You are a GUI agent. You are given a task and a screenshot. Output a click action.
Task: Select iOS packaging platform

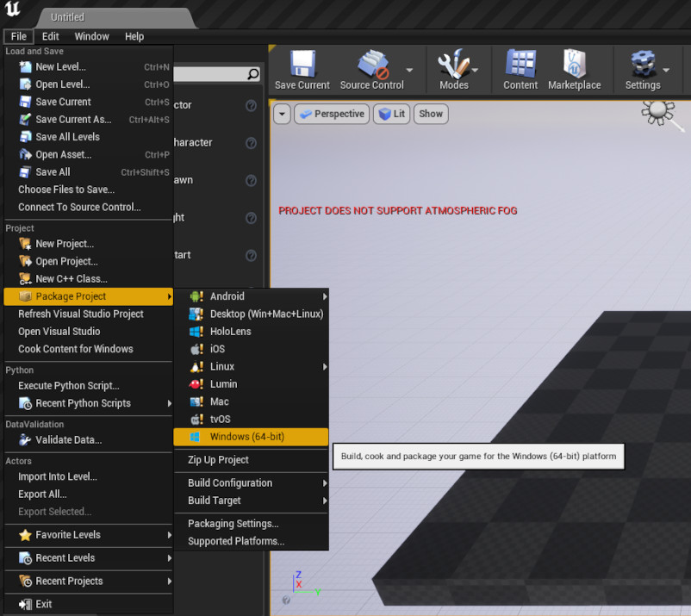(x=252, y=349)
